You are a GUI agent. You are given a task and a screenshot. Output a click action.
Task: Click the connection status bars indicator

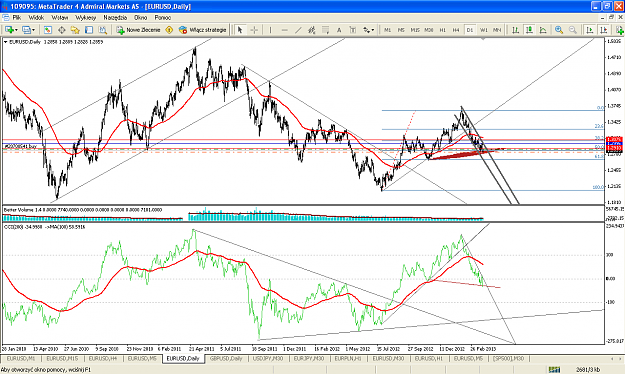click(x=554, y=370)
